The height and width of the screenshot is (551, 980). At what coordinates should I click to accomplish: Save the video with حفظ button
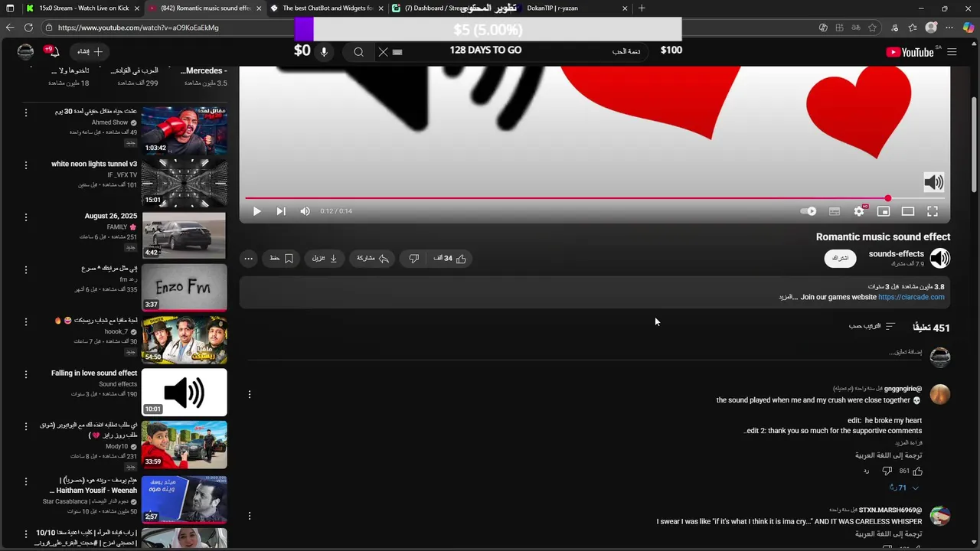click(x=281, y=259)
